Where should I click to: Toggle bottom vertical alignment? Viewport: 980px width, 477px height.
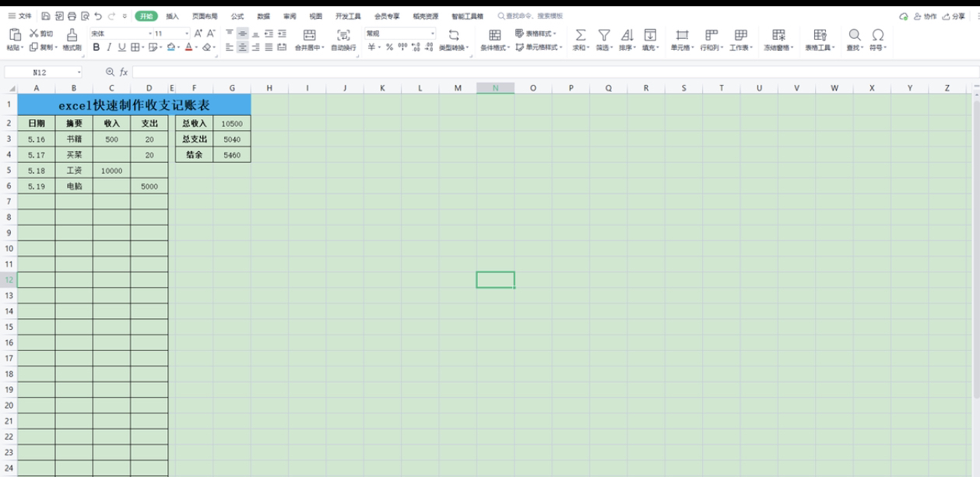(x=255, y=33)
